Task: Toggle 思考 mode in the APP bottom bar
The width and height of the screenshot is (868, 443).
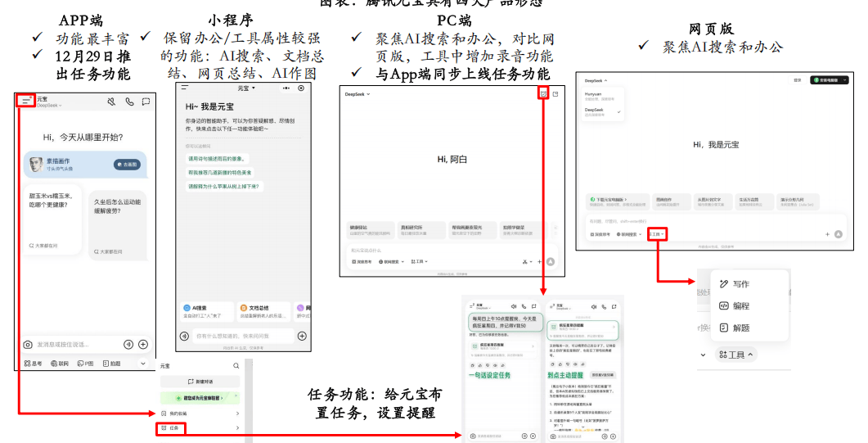Action: [x=33, y=363]
